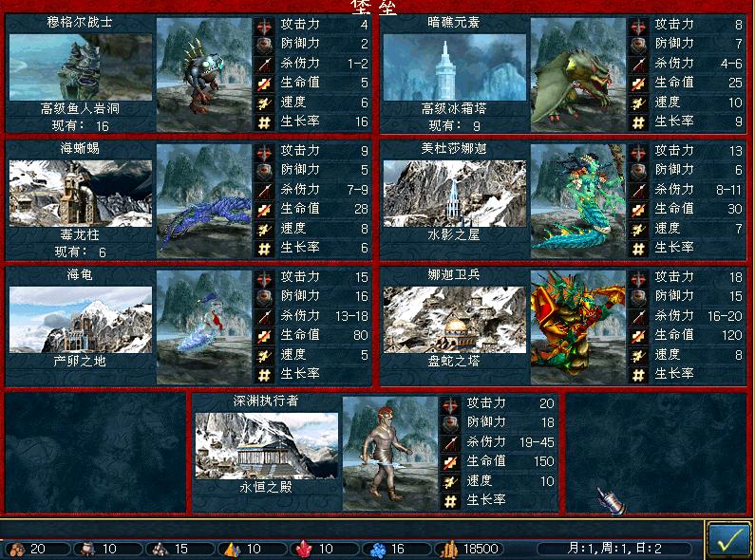755x560 pixels.
Task: Click the damage icon for 穆格尔战士
Action: click(x=264, y=64)
